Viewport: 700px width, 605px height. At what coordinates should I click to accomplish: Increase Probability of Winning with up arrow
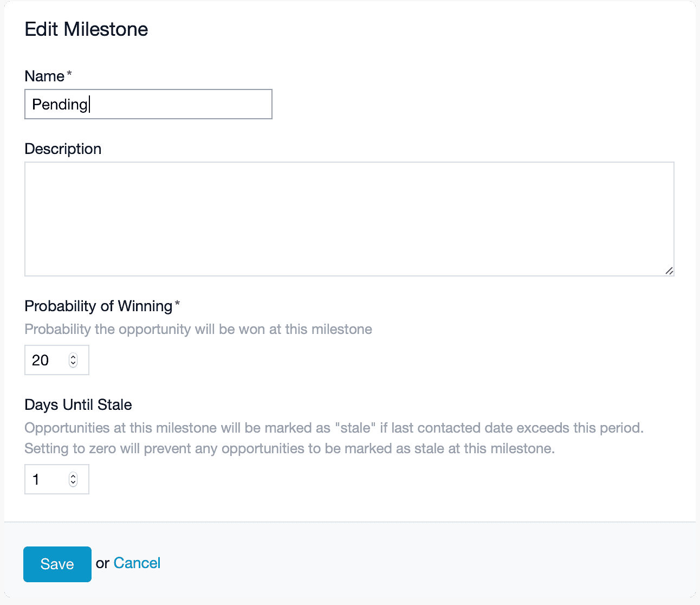(73, 357)
